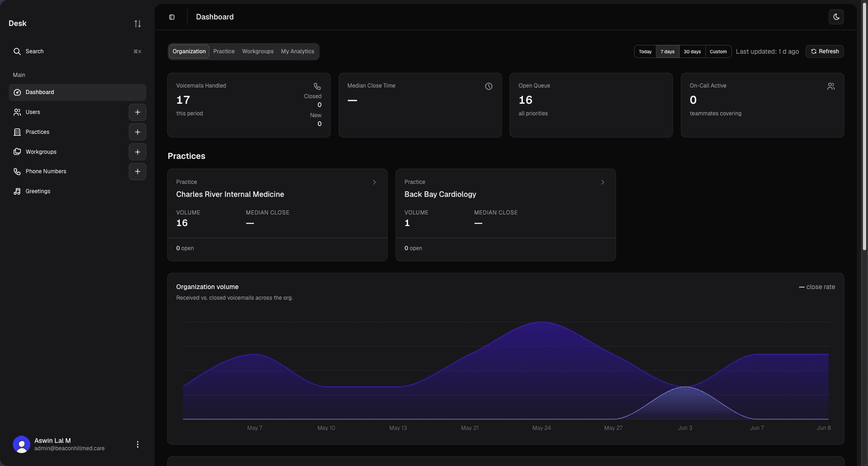Click the Practices section heading
The height and width of the screenshot is (466, 868).
186,156
